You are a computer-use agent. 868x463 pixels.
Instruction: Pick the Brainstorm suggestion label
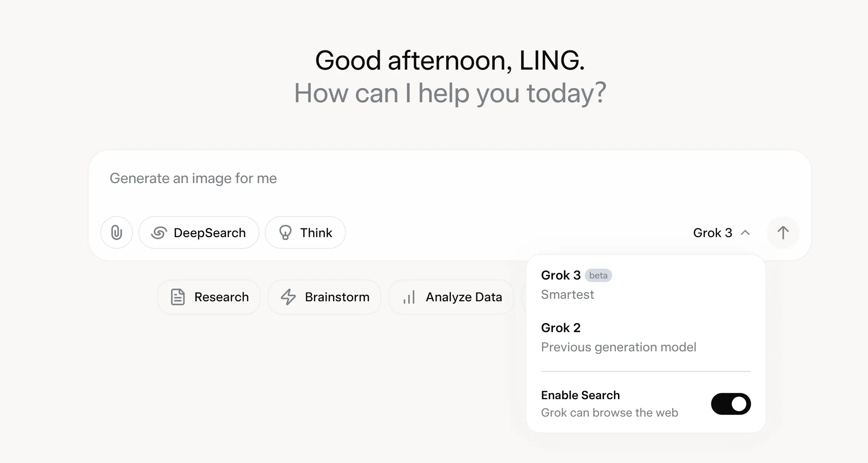tap(337, 297)
